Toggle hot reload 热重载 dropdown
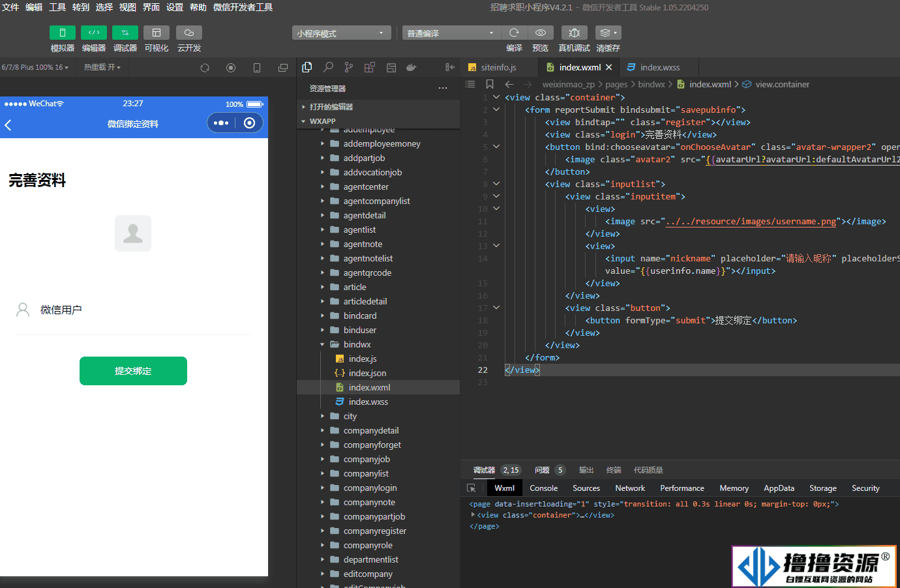Viewport: 900px width, 588px height. 102,67
